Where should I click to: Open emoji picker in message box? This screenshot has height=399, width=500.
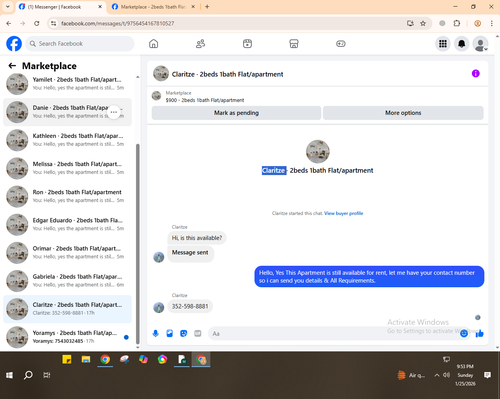click(464, 333)
